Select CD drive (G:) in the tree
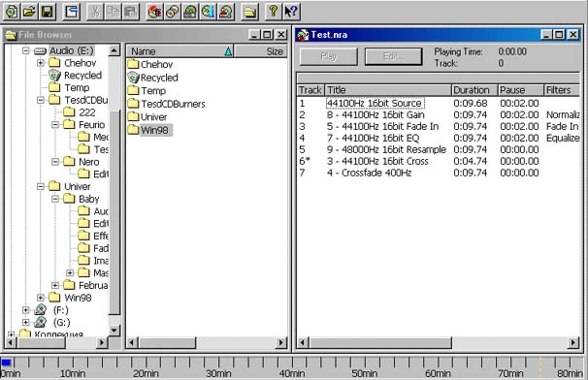588x380 pixels. pos(61,323)
